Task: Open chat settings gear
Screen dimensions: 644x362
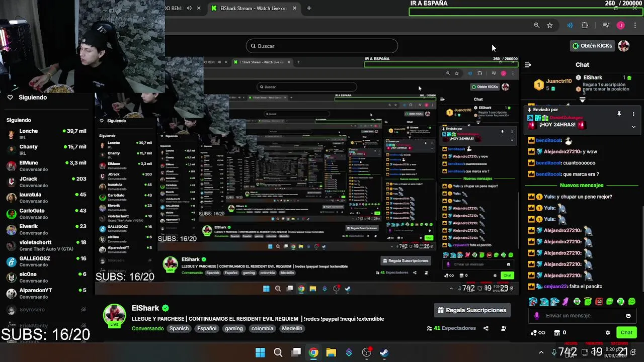Action: [608, 332]
